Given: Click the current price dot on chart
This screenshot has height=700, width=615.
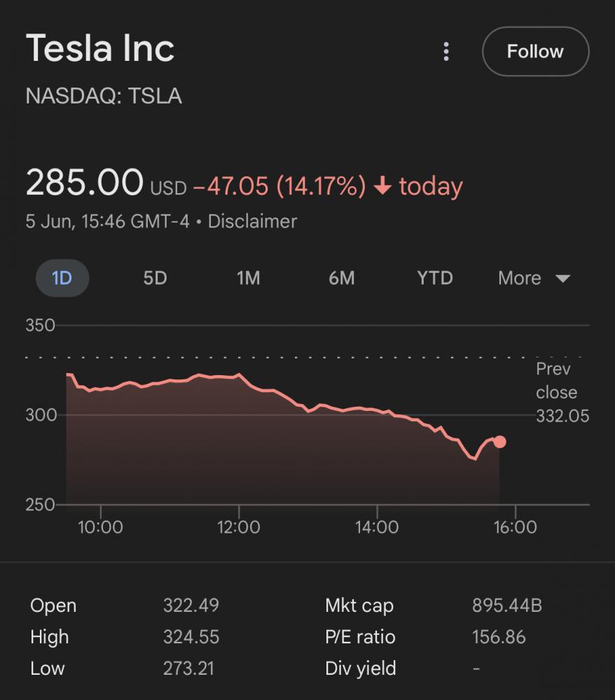Looking at the screenshot, I should tap(499, 442).
